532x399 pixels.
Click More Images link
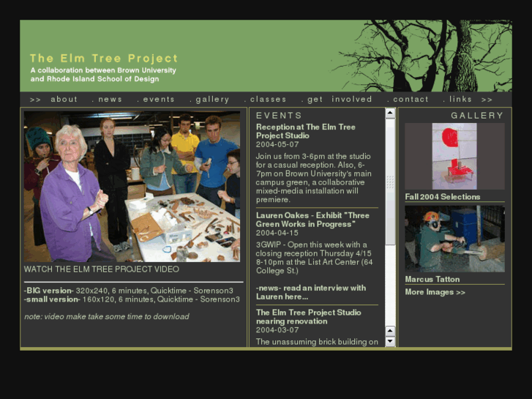pos(435,292)
